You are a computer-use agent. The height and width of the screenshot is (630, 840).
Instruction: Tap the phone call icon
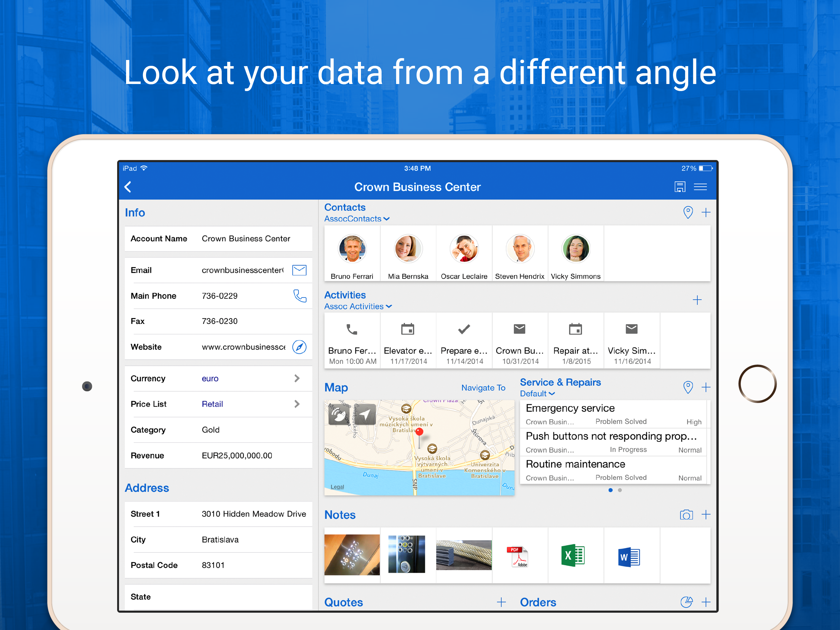coord(299,296)
